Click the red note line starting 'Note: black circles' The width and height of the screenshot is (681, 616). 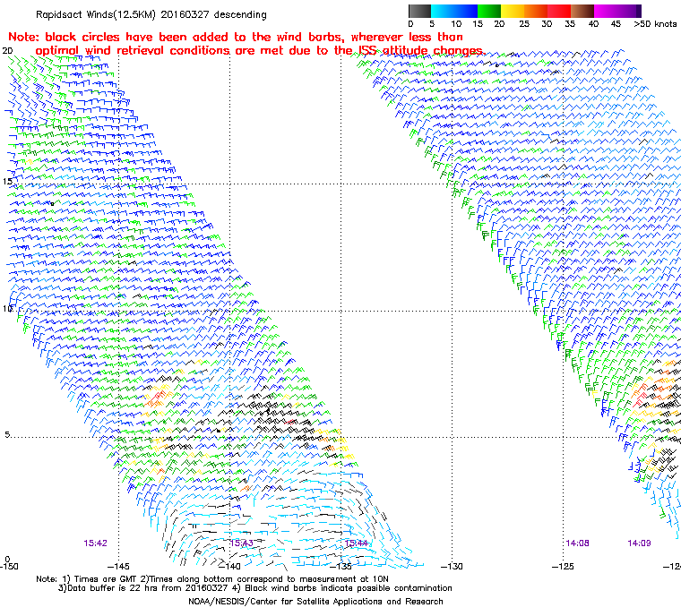coord(236,37)
